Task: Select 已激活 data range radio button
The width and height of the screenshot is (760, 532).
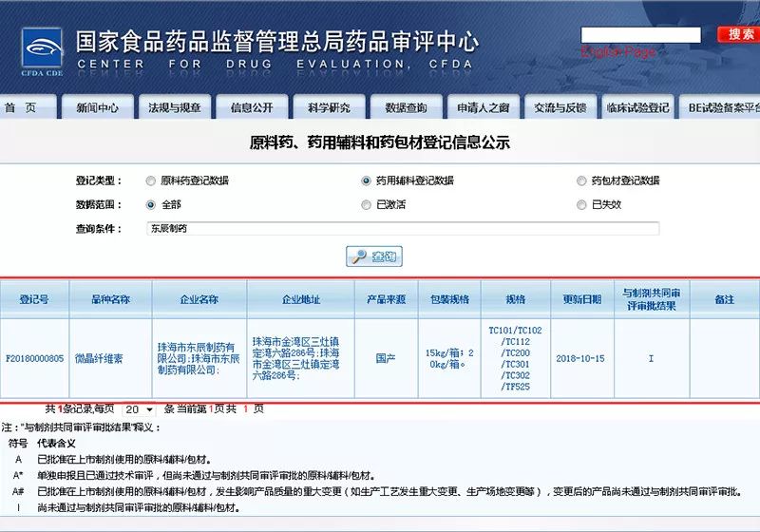Action: [366, 205]
